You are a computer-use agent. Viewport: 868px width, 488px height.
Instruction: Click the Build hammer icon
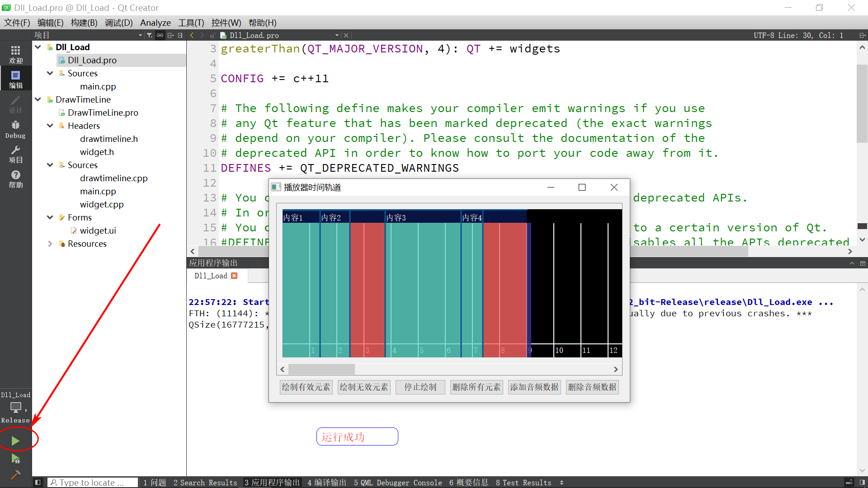15,474
